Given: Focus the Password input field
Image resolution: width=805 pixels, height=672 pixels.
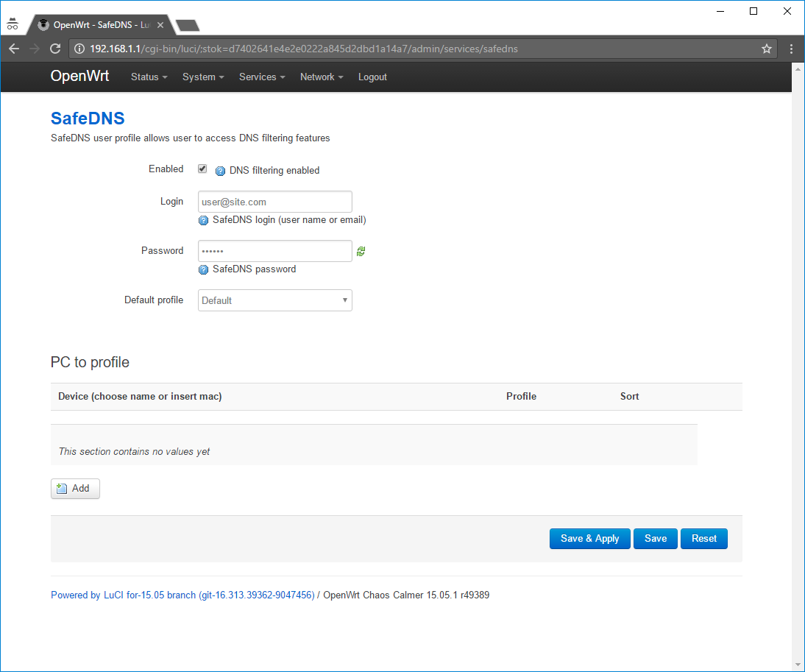Looking at the screenshot, I should click(x=274, y=251).
